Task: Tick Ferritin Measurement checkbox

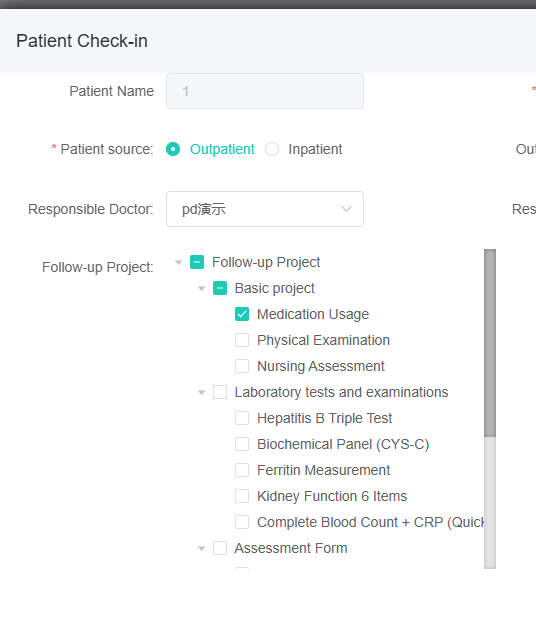Action: (x=242, y=470)
